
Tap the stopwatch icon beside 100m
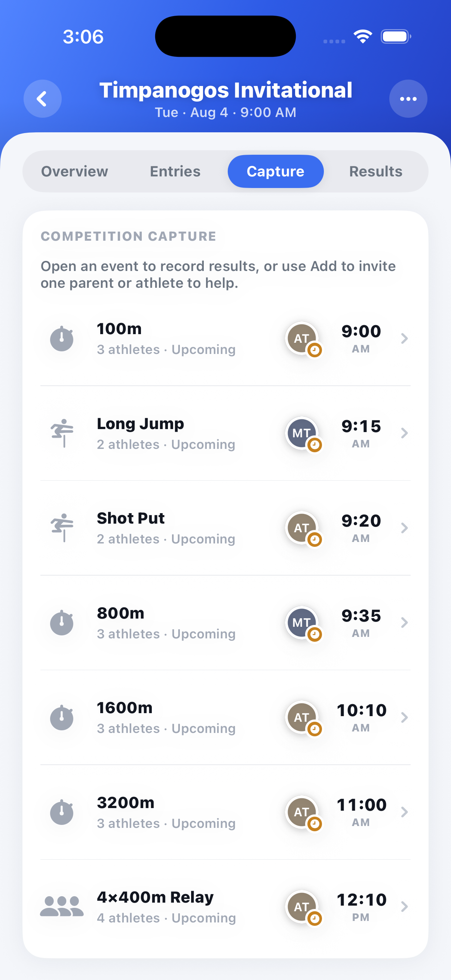pos(62,338)
